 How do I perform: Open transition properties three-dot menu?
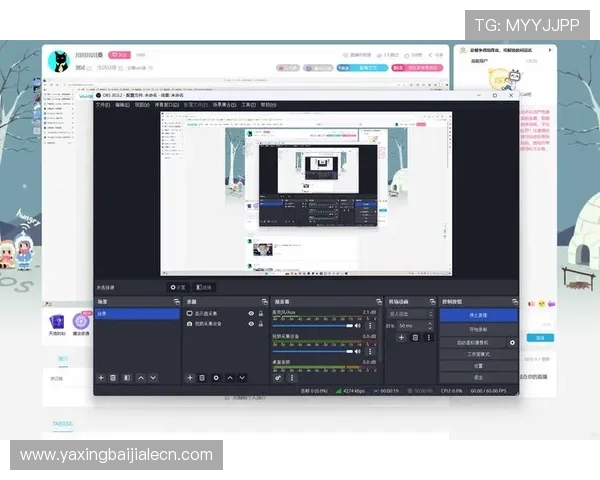click(x=429, y=338)
